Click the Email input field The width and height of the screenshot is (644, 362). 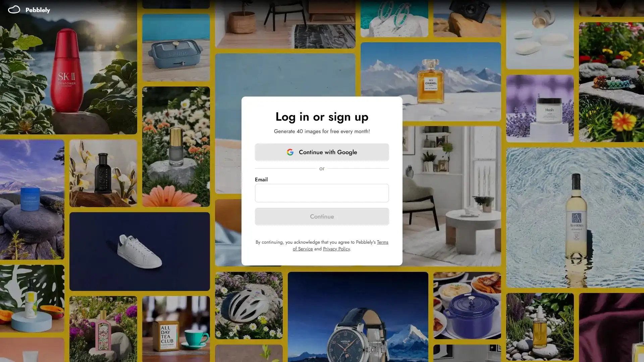pyautogui.click(x=322, y=193)
